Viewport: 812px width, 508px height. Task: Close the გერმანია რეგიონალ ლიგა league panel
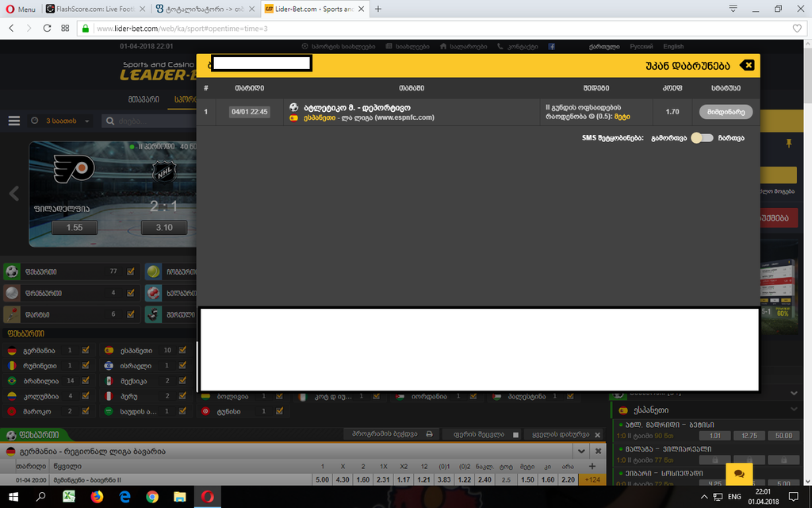[x=598, y=452]
